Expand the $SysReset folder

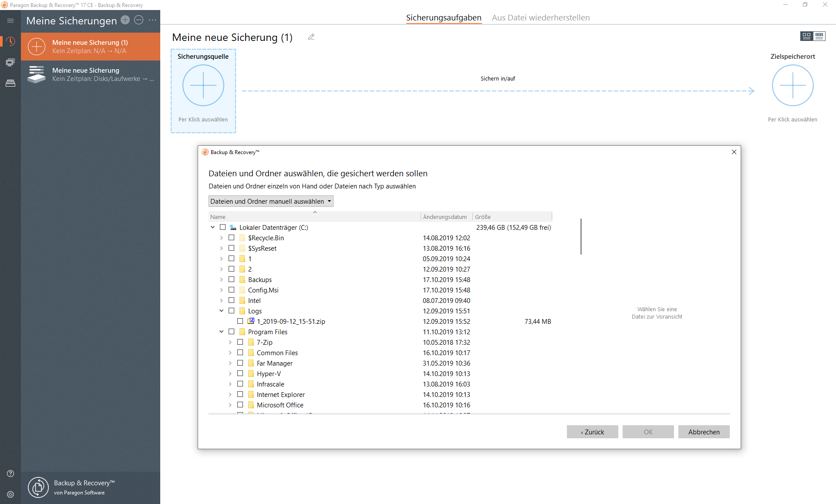click(221, 248)
